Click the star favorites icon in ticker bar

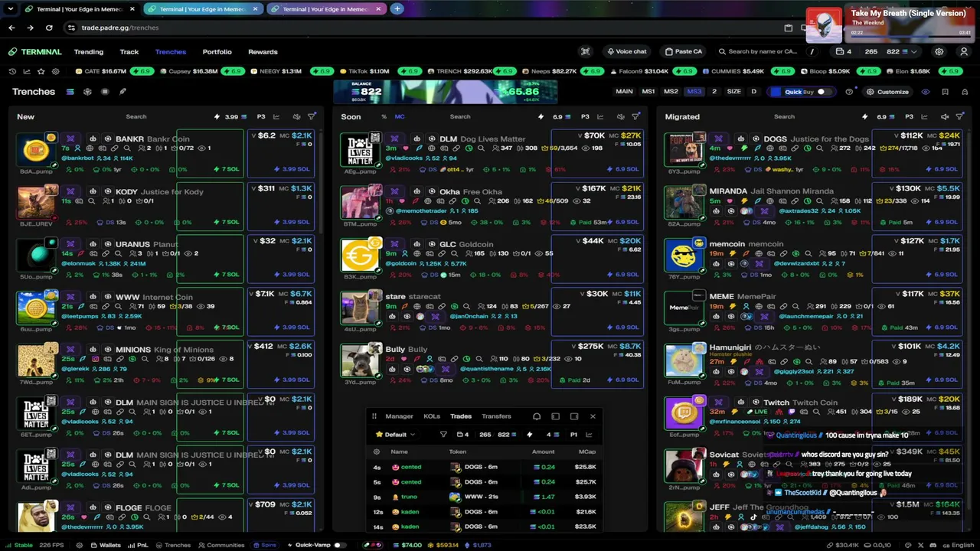tap(41, 71)
